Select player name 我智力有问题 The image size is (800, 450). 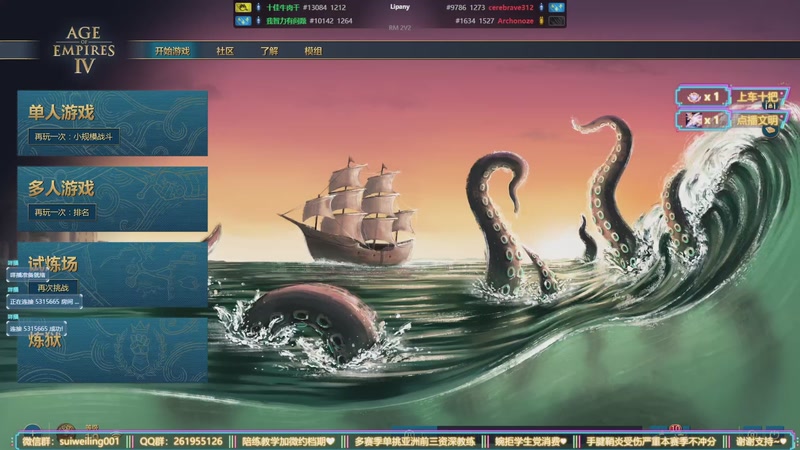(286, 21)
